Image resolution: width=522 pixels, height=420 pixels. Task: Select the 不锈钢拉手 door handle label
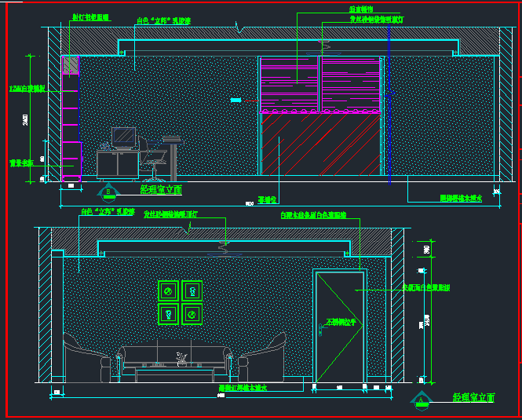coord(341,322)
